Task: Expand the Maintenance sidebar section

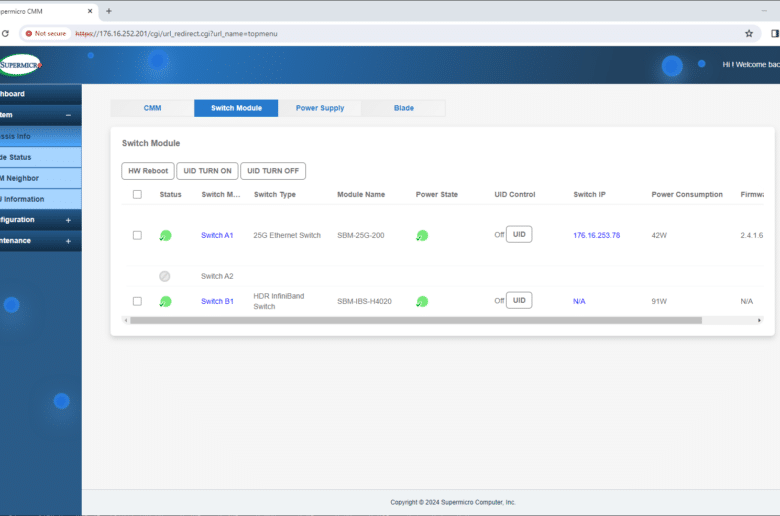Action: [68, 241]
